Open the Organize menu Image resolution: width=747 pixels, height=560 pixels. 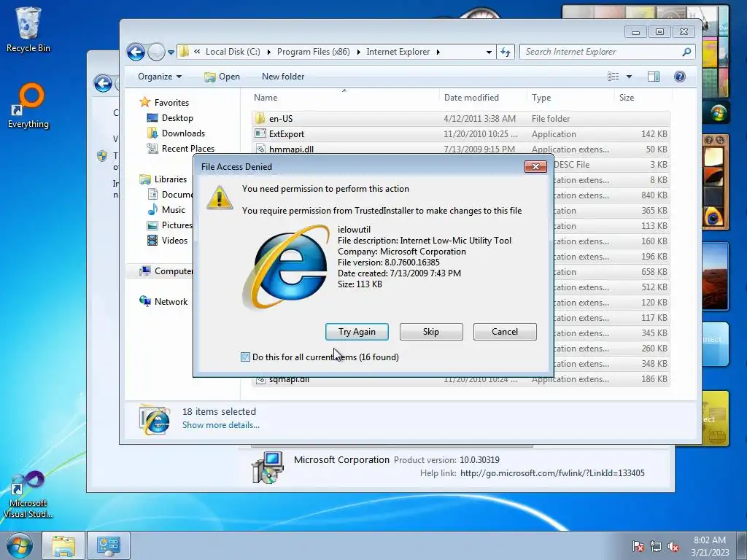pos(160,76)
